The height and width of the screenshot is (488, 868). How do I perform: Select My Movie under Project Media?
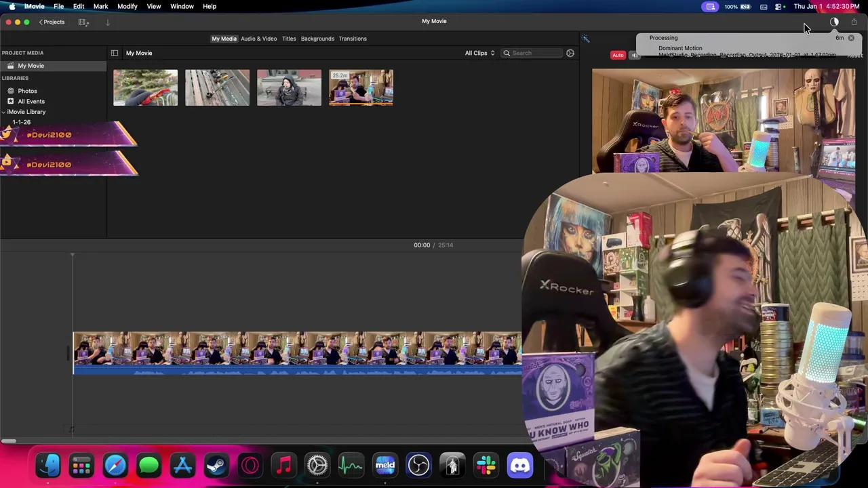click(53, 66)
